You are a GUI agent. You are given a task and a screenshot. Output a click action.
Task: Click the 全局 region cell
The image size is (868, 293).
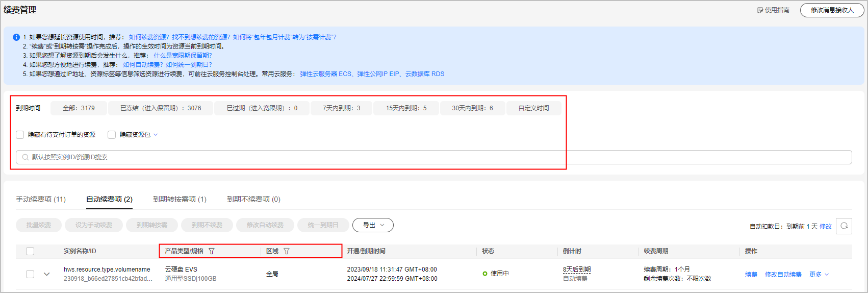click(272, 274)
